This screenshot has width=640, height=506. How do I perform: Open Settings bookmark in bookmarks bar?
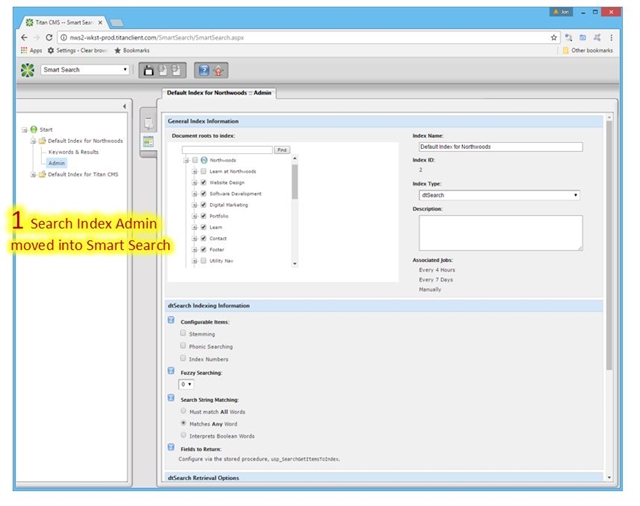click(77, 51)
